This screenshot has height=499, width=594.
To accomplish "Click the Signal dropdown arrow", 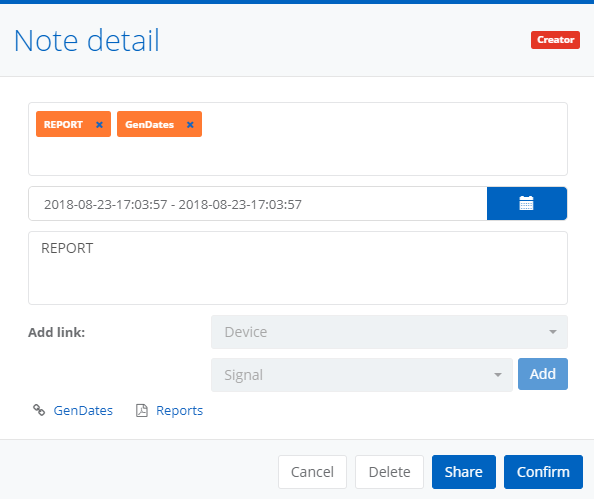I will tap(498, 375).
